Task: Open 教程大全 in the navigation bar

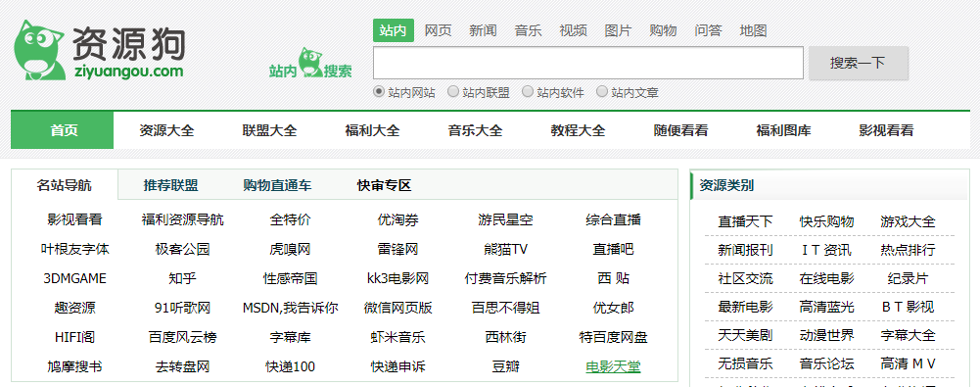Action: (x=579, y=130)
